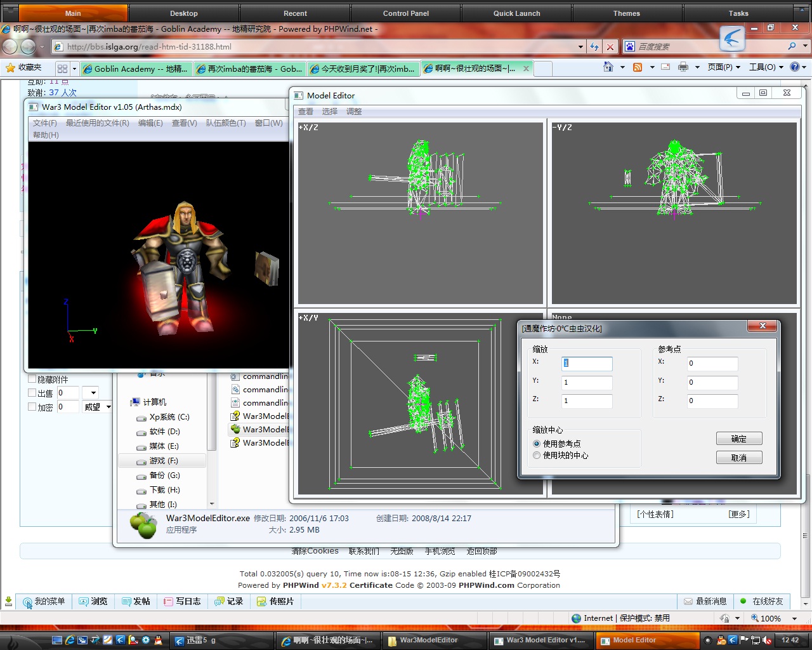Toggle the 隐藏附件 checkbox

coord(32,379)
